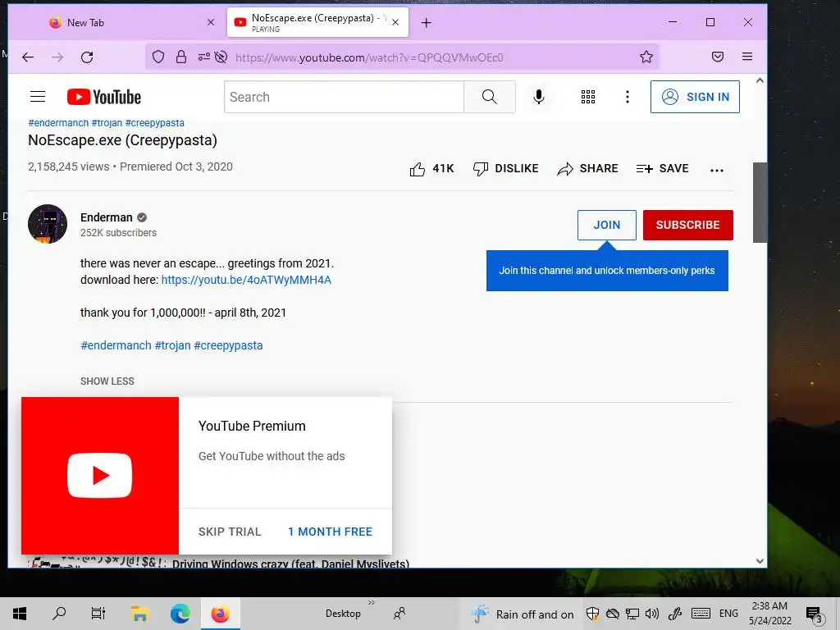Click the join channel perks tooltip
This screenshot has width=840, height=630.
(x=607, y=271)
